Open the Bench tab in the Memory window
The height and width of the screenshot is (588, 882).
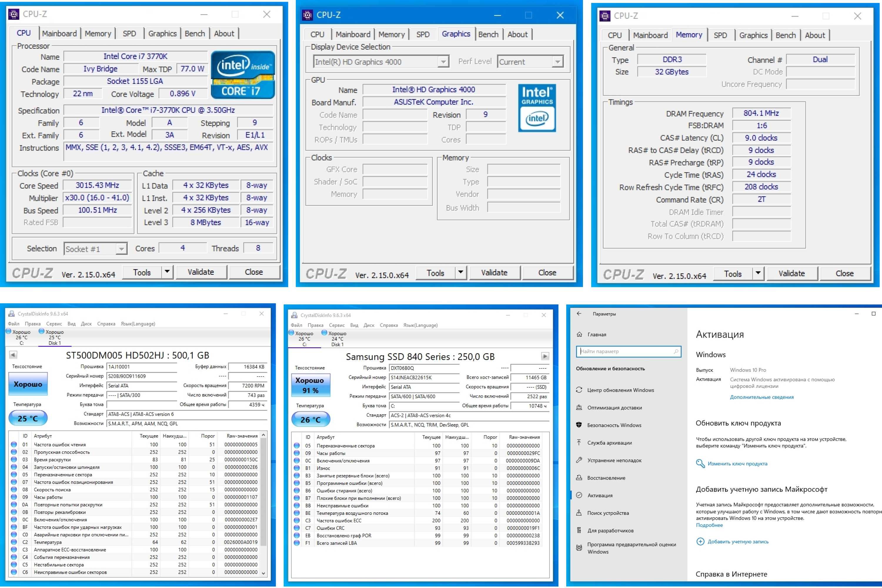tap(786, 35)
